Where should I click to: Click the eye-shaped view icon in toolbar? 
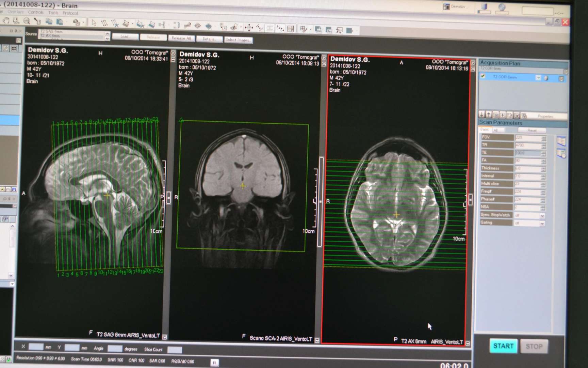pyautogui.click(x=198, y=26)
